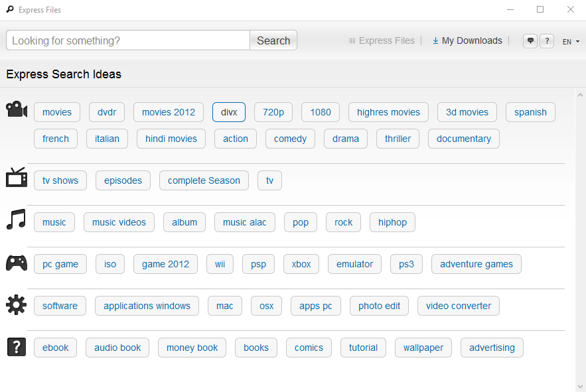The height and width of the screenshot is (392, 586).
Task: Click the vertical scrollbar down arrow
Action: click(x=581, y=387)
